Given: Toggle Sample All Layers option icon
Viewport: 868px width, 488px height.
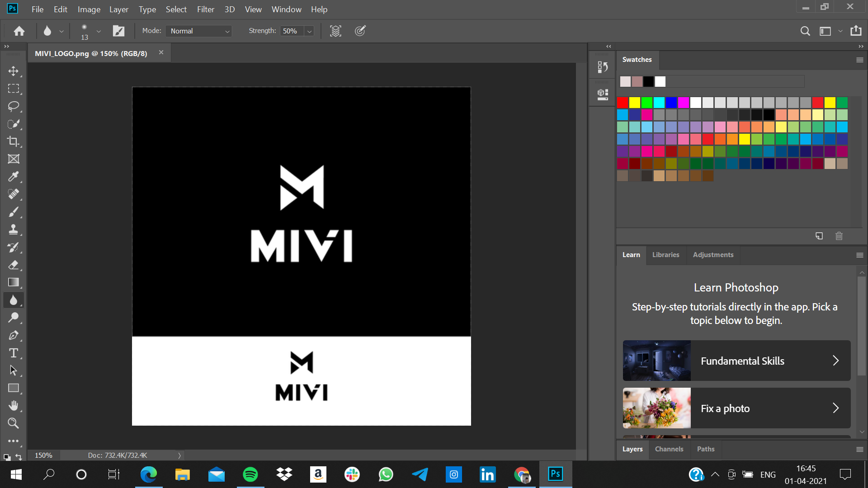Looking at the screenshot, I should (335, 31).
